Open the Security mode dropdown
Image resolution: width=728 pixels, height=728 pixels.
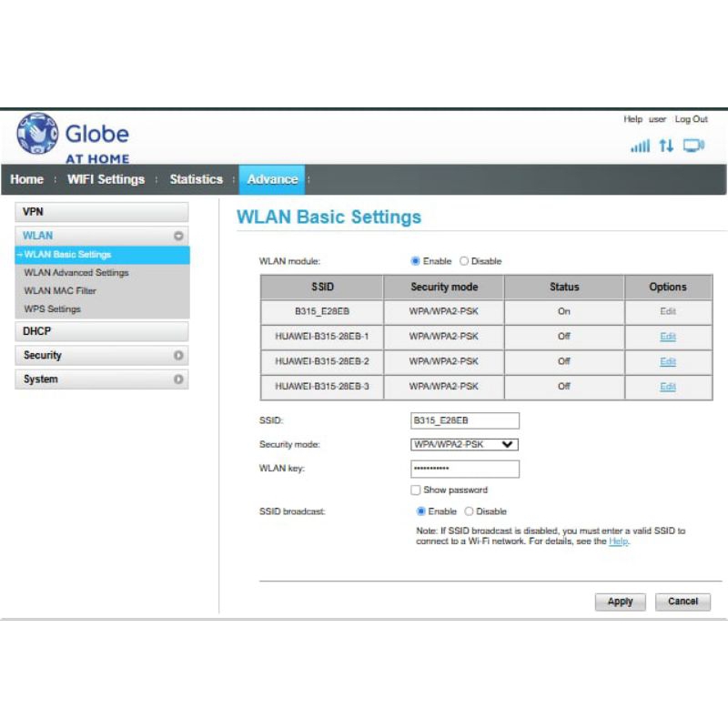coord(464,444)
